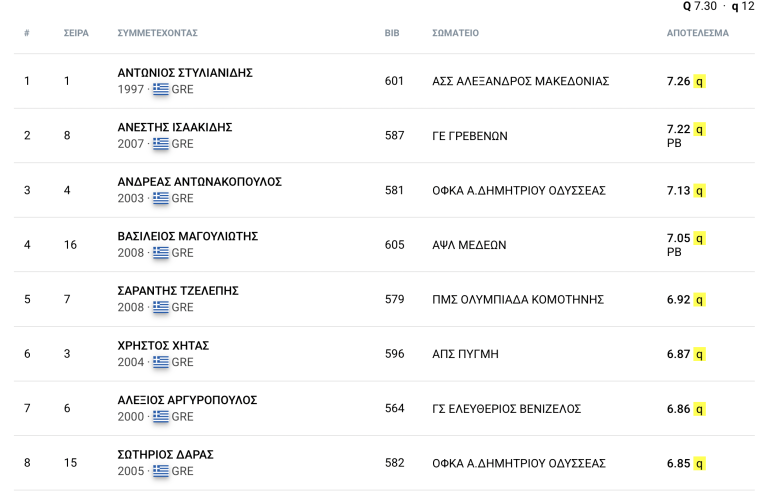Click Greek flag beside ΒΑΣΙΛΕΙΟΣ ΜΑΓΟΥΛΙΩΤΗΣ
The width and height of the screenshot is (768, 493).
(x=161, y=253)
